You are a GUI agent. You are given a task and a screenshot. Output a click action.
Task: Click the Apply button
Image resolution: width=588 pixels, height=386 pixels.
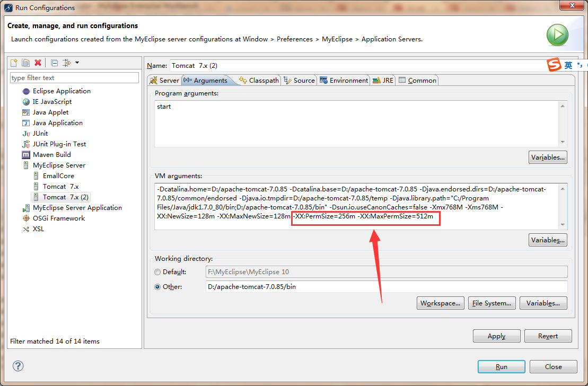[x=496, y=336]
